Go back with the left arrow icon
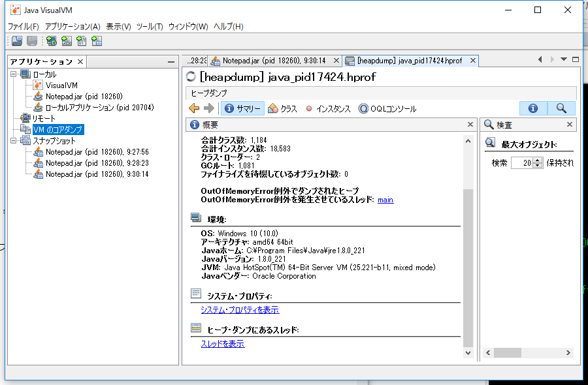The width and height of the screenshot is (588, 385). click(x=194, y=108)
